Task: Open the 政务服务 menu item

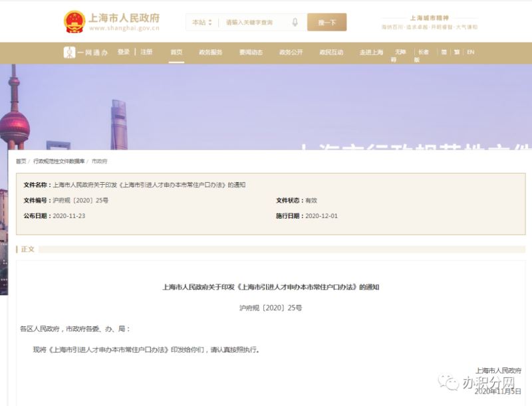Action: (210, 52)
